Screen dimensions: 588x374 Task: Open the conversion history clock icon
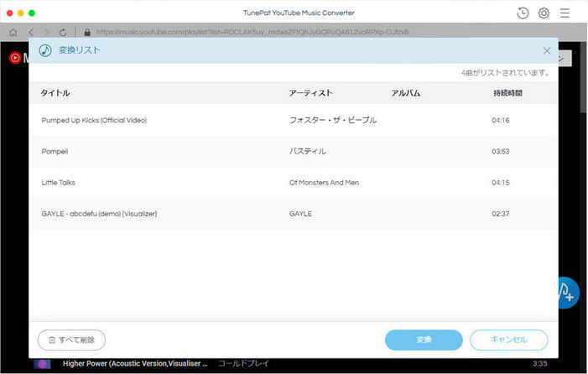point(523,13)
